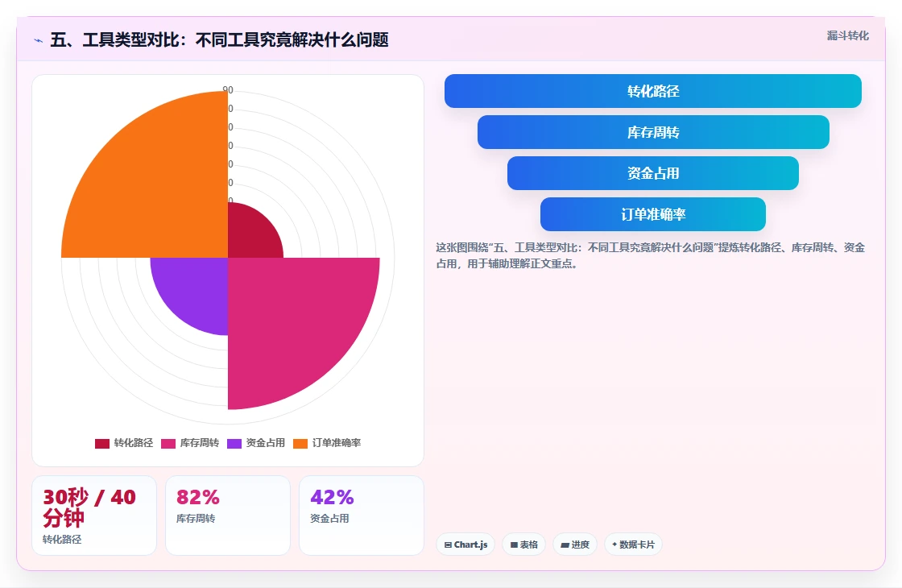Click the Chart.js tag chip
Image resolution: width=902 pixels, height=588 pixels.
[465, 545]
